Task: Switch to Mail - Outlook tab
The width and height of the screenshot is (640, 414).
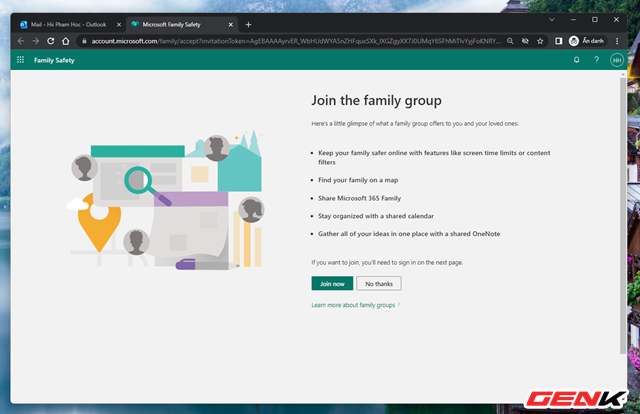Action: coord(70,25)
